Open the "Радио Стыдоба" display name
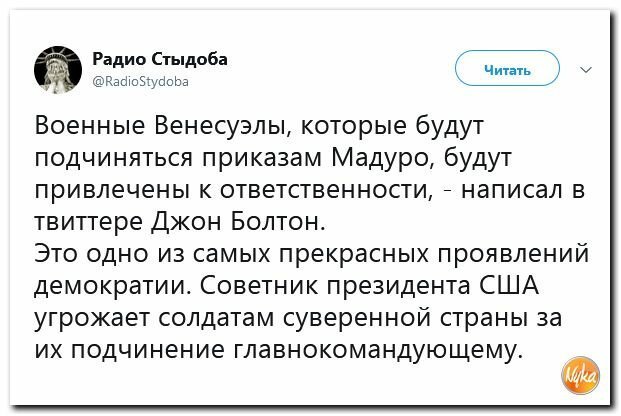Screen dimensions: 621x416 (160, 59)
